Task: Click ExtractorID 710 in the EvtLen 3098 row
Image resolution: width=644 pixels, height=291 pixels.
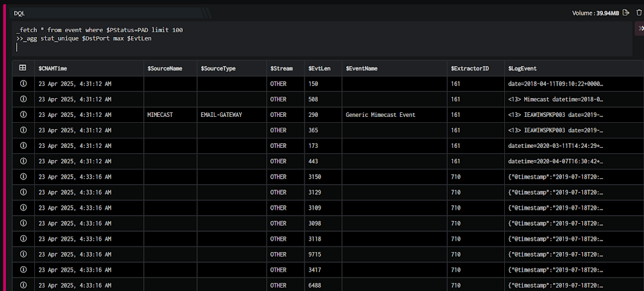Action: click(x=456, y=223)
